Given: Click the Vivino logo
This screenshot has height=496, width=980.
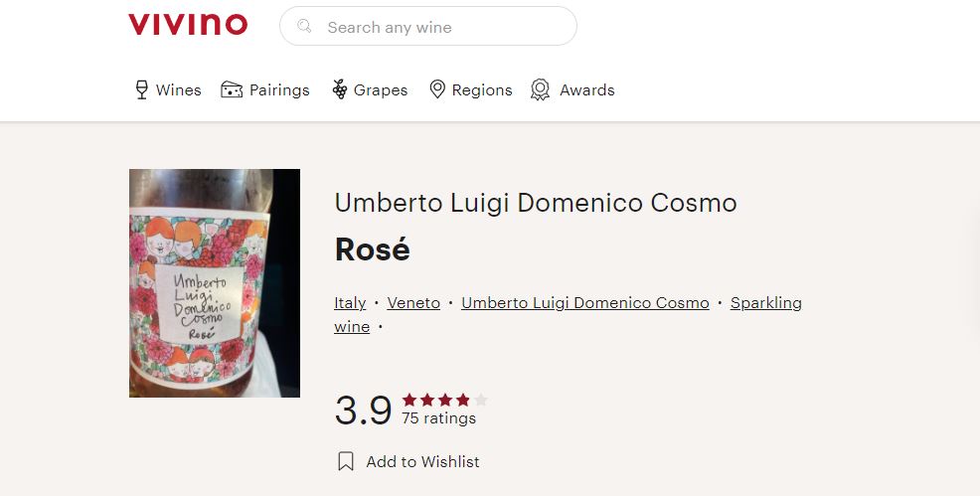Looking at the screenshot, I should click(188, 25).
